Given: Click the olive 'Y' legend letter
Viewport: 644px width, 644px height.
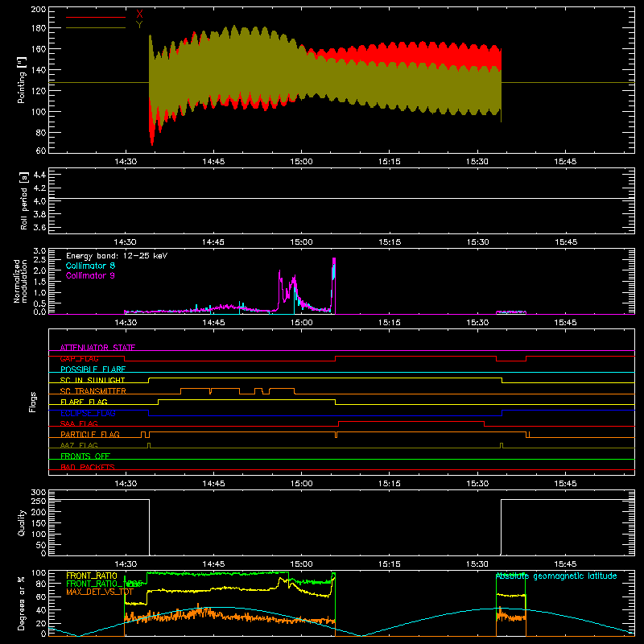Looking at the screenshot, I should (x=139, y=25).
